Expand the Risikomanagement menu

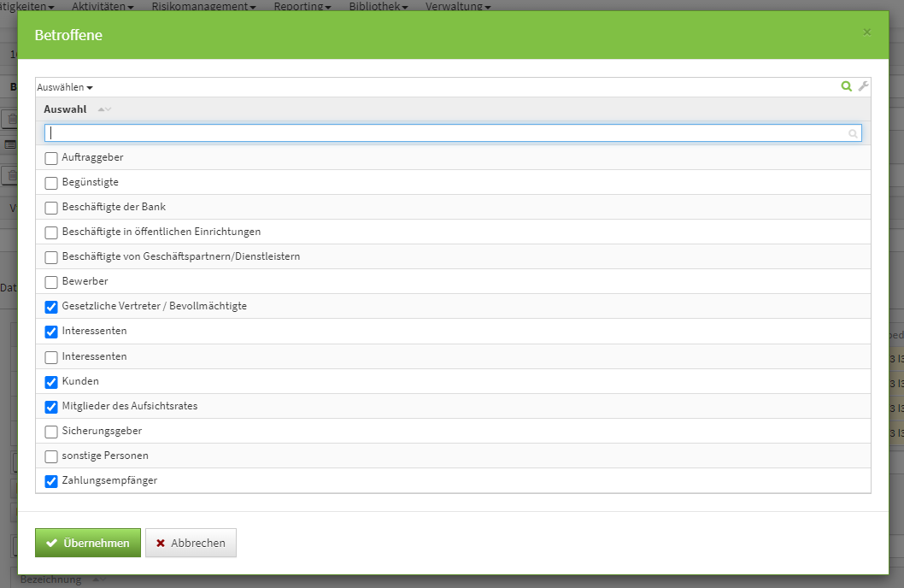(204, 6)
